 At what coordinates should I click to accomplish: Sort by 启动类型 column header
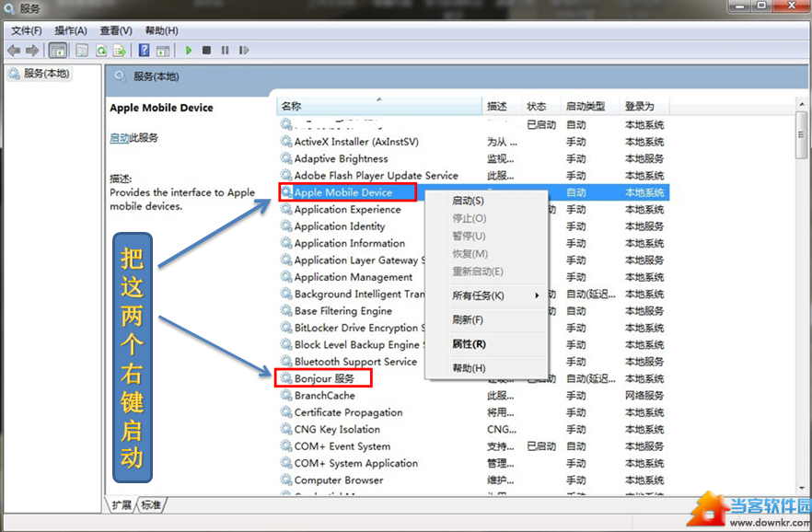590,106
